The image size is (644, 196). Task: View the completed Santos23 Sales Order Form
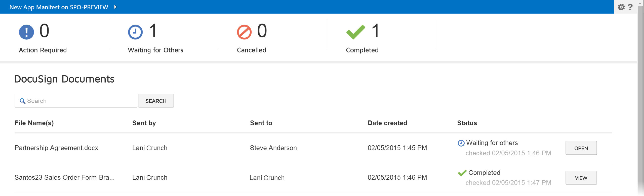[x=581, y=177]
